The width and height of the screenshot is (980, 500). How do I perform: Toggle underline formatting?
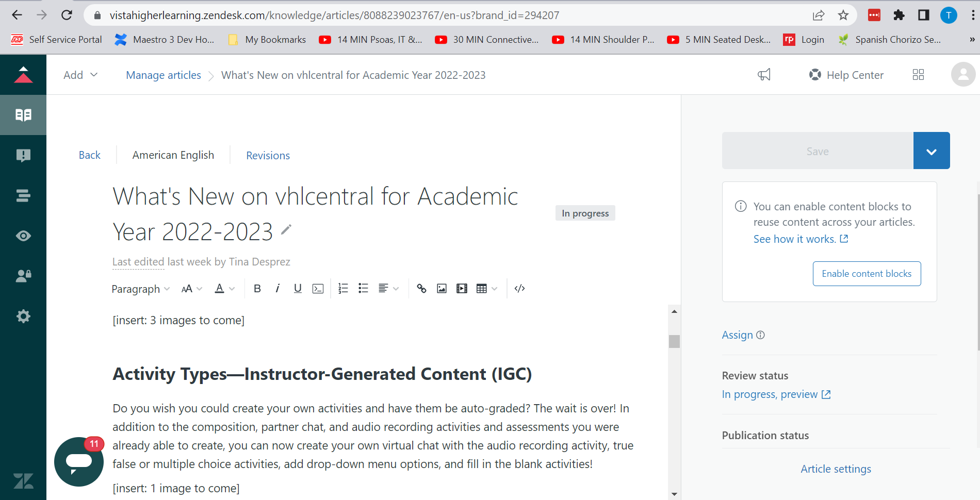(298, 289)
